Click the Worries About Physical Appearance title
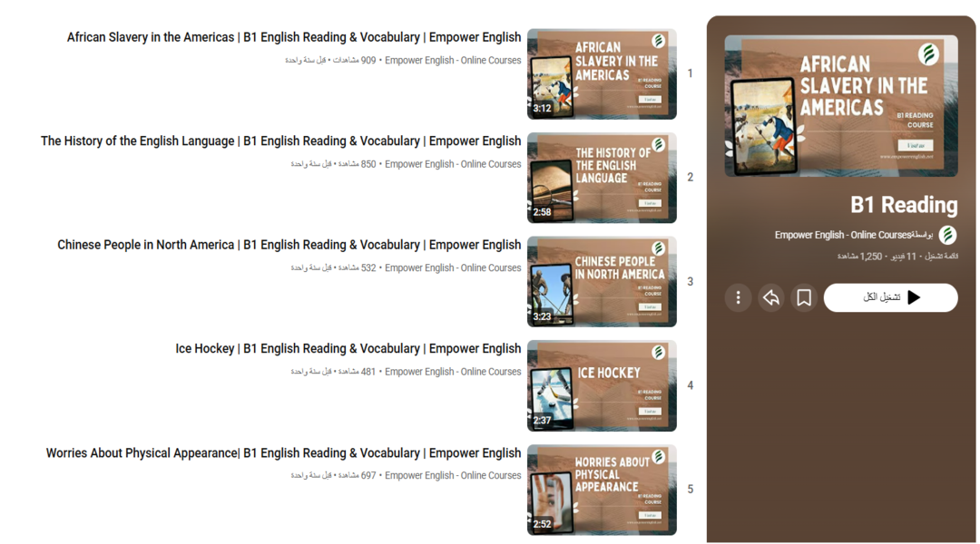Image resolution: width=980 pixels, height=544 pixels. pos(283,453)
